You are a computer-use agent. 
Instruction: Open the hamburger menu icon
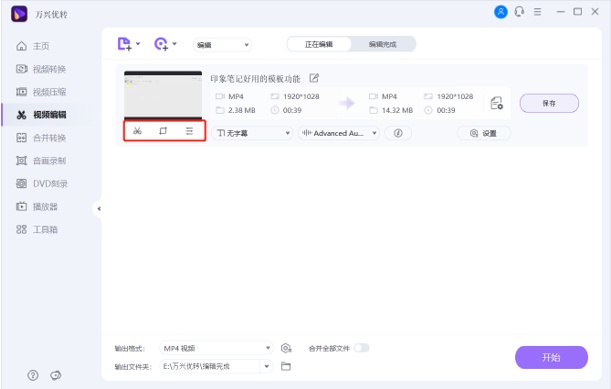pos(537,12)
